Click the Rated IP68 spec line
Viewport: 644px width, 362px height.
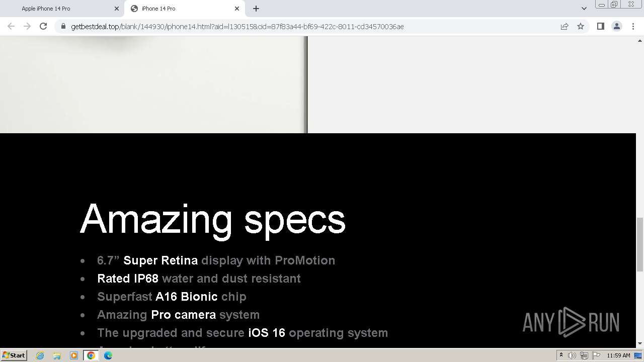tap(199, 279)
